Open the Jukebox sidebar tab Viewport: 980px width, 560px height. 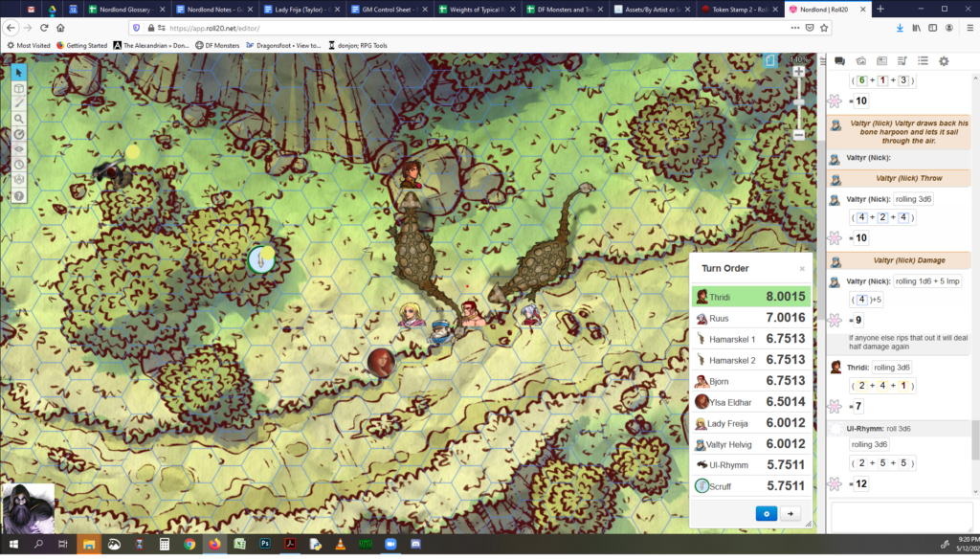(902, 60)
